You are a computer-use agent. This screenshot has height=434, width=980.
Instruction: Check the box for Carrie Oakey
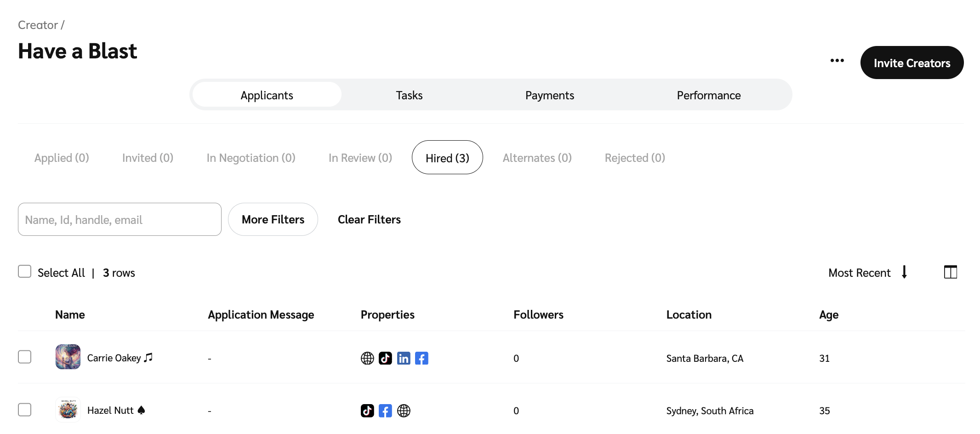(25, 357)
